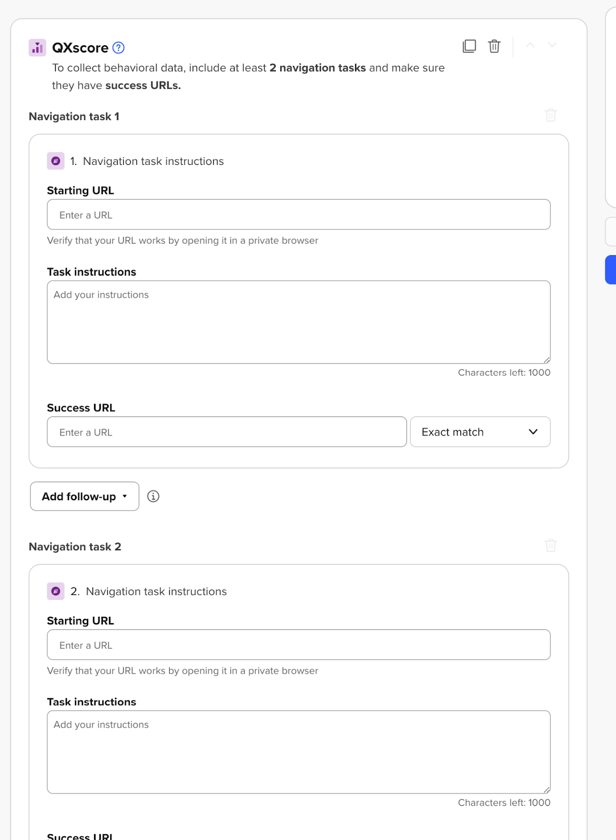Viewport: 616px width, 840px height.
Task: Delete Navigation task 1 with trash icon
Action: [x=550, y=115]
